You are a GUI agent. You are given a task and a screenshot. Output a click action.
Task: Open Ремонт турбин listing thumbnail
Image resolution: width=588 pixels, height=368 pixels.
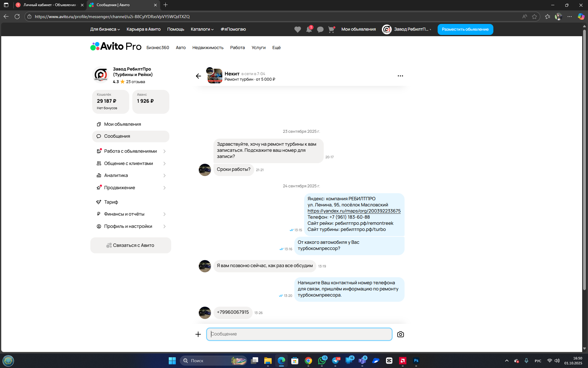coord(215,76)
